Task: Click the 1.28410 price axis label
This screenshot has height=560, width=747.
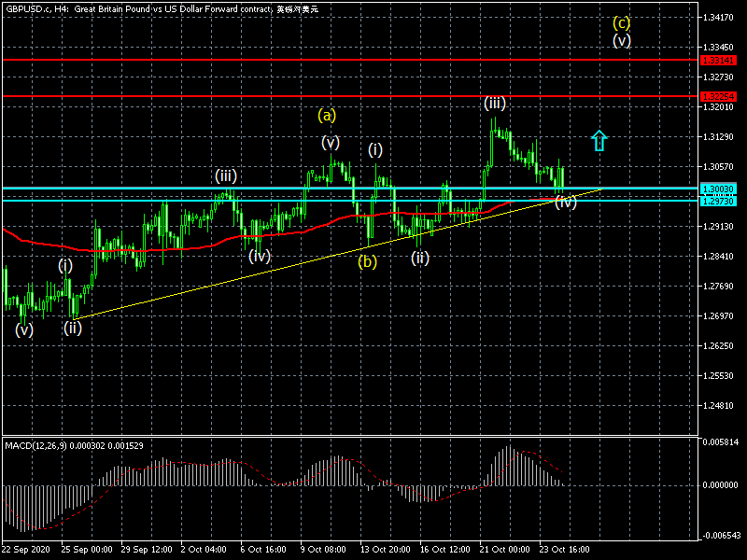Action: point(718,257)
